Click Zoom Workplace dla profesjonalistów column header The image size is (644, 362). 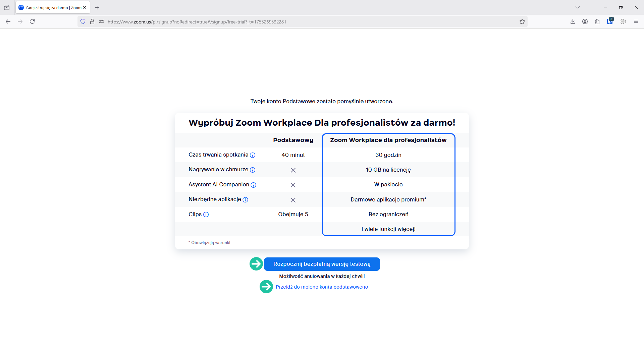click(388, 140)
